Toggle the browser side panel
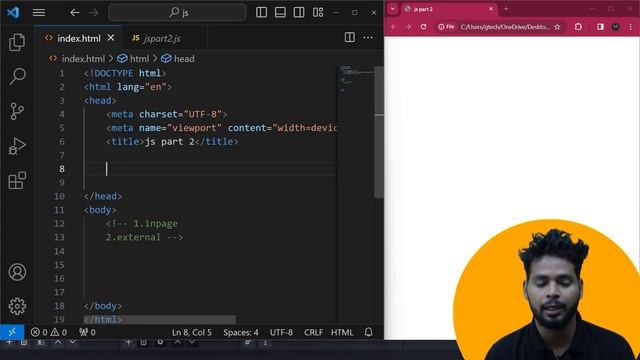This screenshot has width=640, height=360. pyautogui.click(x=600, y=27)
